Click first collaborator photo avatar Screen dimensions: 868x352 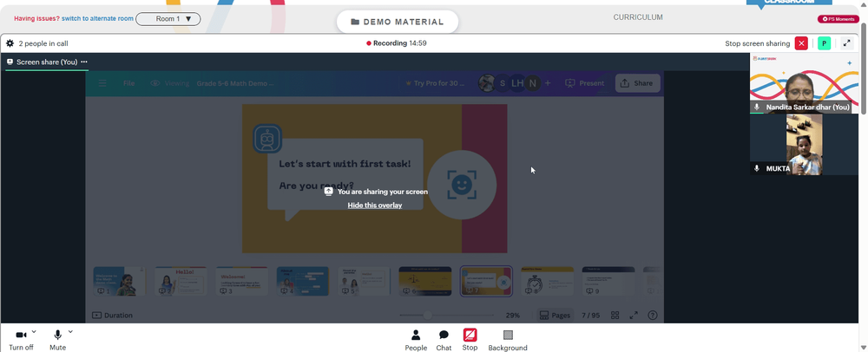tap(487, 83)
